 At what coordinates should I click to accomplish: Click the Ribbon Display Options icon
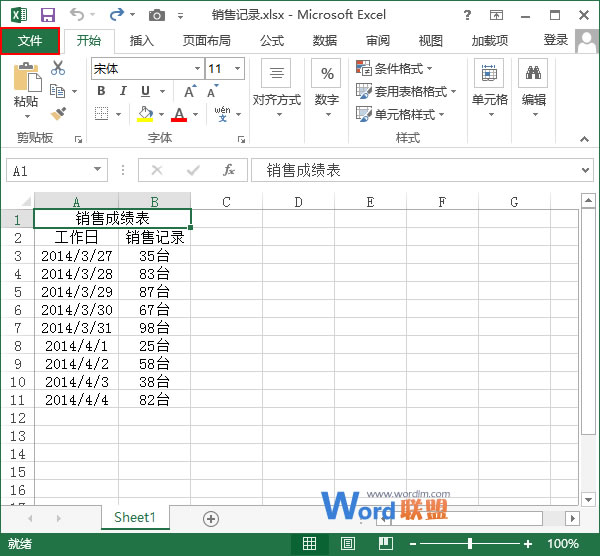pos(496,15)
